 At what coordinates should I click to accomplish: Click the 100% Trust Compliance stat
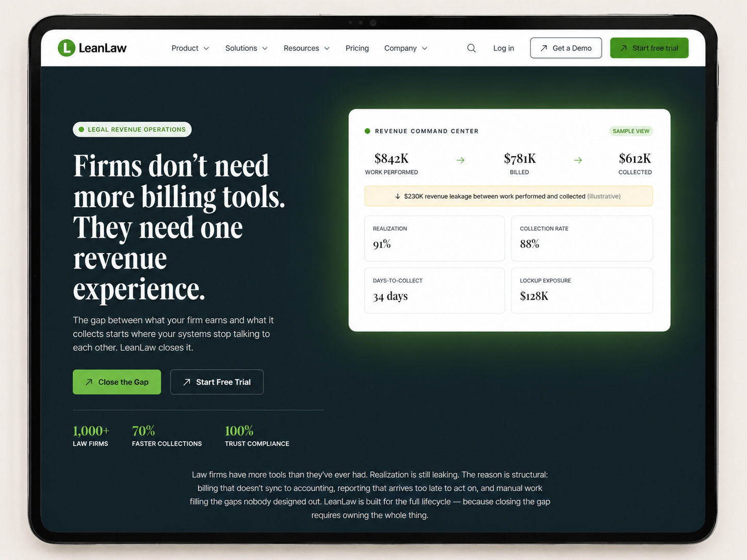(257, 436)
